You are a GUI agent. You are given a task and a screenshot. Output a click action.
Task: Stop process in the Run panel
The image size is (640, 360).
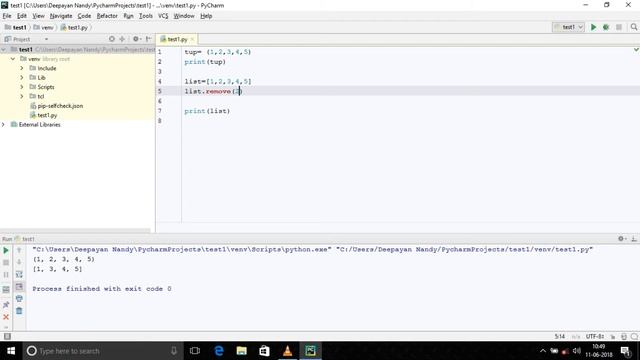6,262
